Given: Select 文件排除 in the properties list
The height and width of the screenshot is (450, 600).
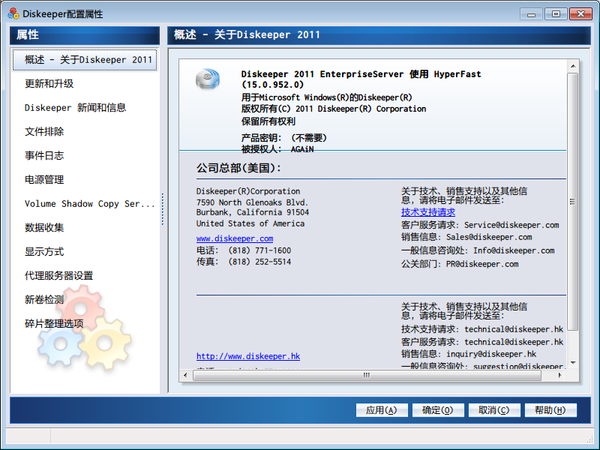Looking at the screenshot, I should click(43, 132).
